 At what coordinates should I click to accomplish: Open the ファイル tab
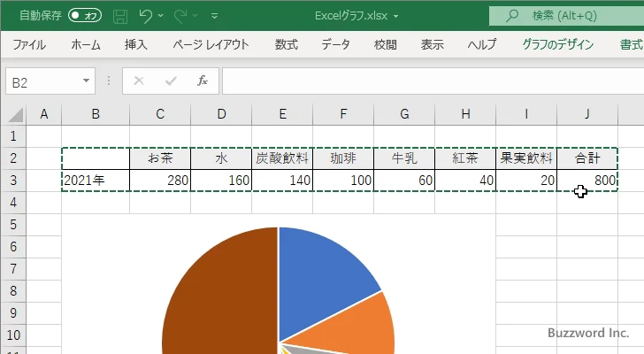[x=29, y=44]
